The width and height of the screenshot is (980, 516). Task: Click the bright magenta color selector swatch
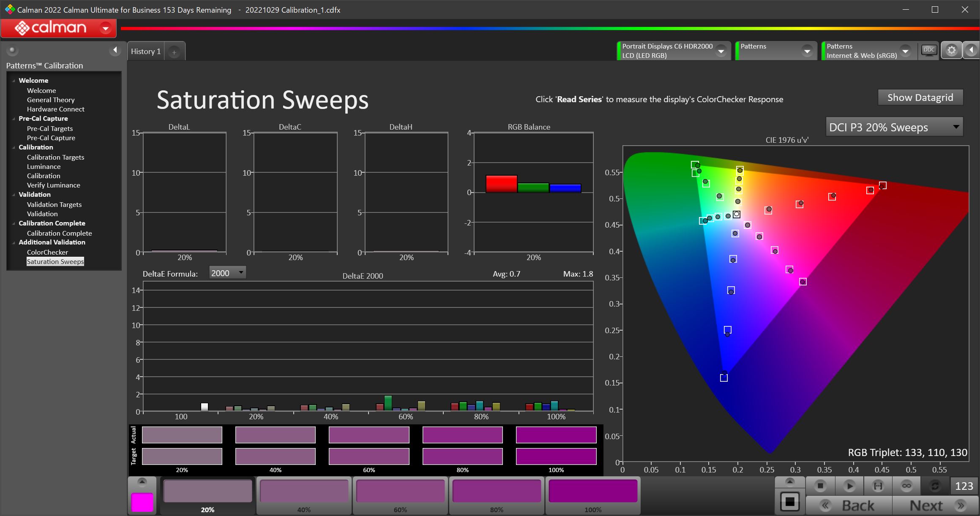click(x=142, y=502)
